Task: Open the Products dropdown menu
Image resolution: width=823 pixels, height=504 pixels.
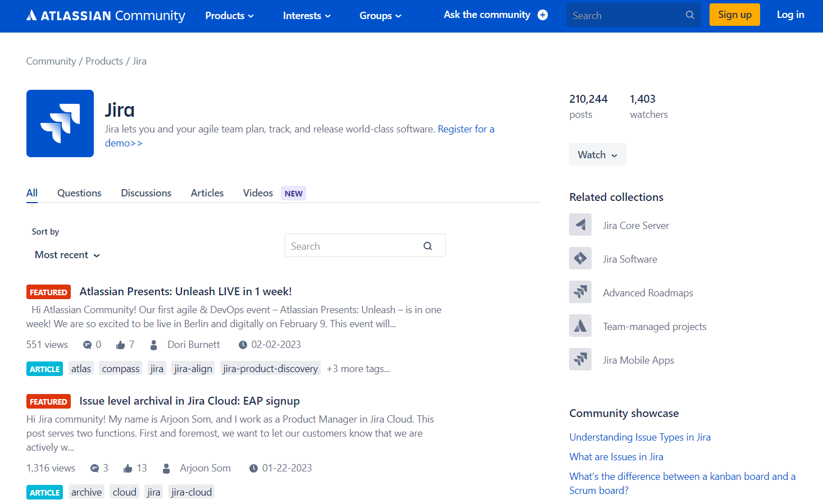Action: click(x=229, y=16)
